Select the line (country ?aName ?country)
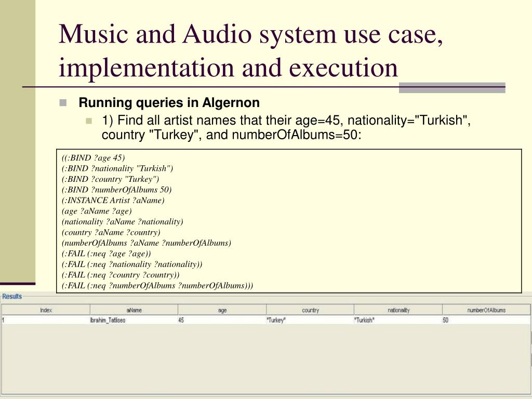Viewport: 532px width, 399px height. 111,232
